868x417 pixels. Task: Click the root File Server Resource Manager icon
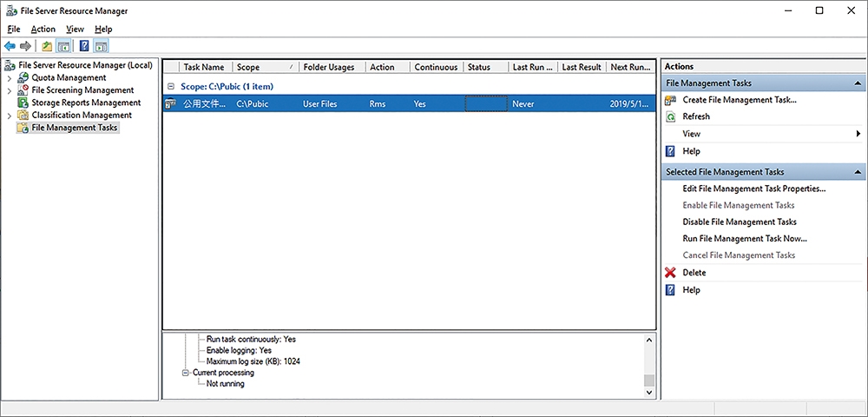pyautogui.click(x=10, y=65)
